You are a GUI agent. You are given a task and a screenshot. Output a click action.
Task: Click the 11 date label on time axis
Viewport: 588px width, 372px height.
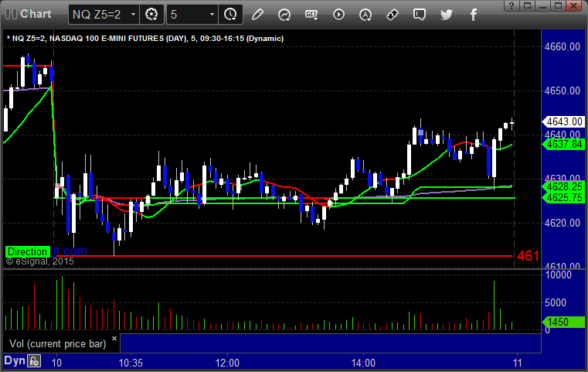[518, 363]
